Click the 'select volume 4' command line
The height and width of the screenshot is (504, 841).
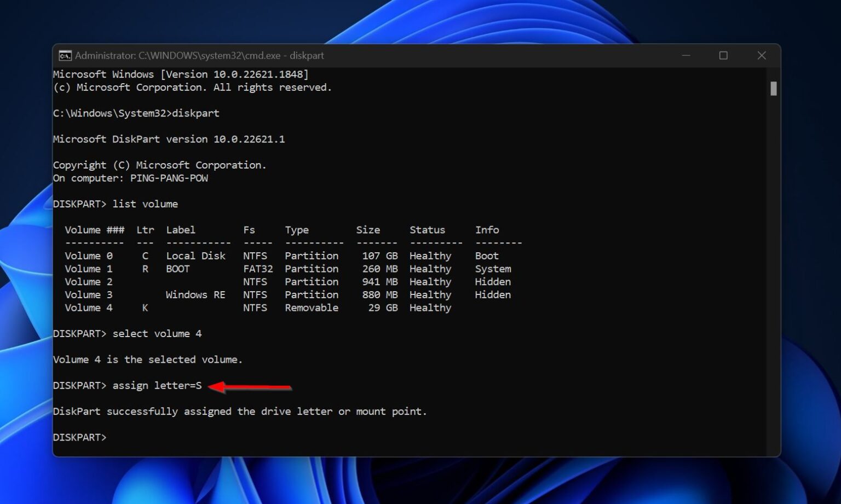click(x=157, y=334)
